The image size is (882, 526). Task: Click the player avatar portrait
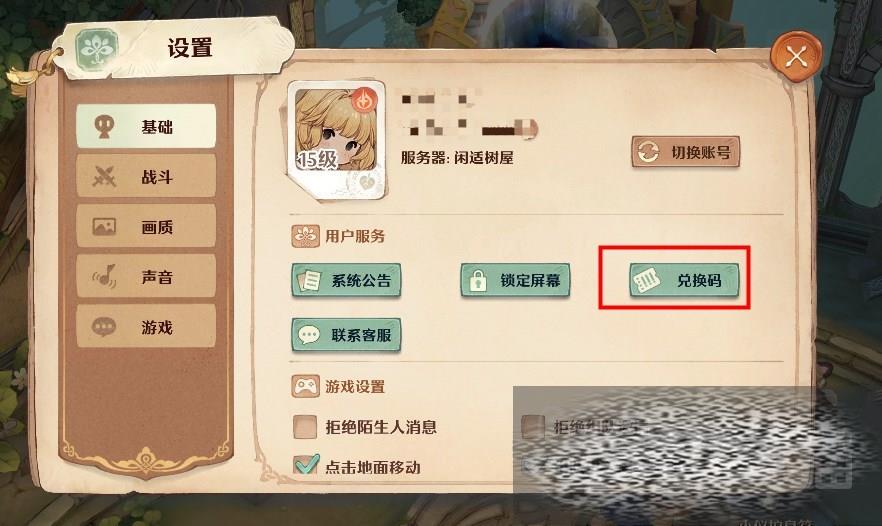tap(336, 140)
